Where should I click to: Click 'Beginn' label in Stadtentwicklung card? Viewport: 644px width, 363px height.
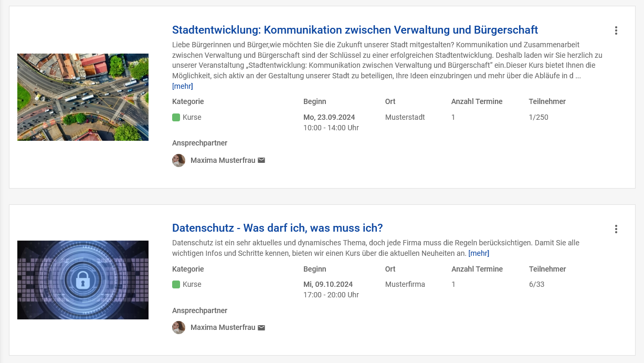pyautogui.click(x=315, y=101)
